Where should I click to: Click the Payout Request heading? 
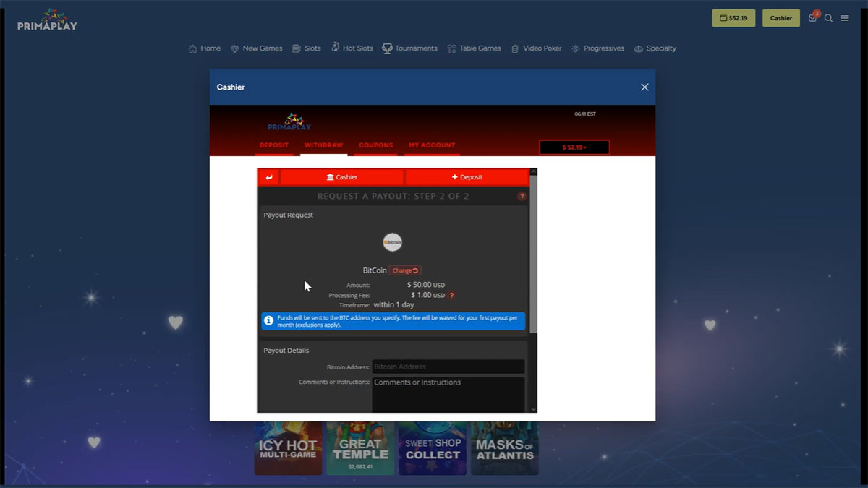[289, 215]
